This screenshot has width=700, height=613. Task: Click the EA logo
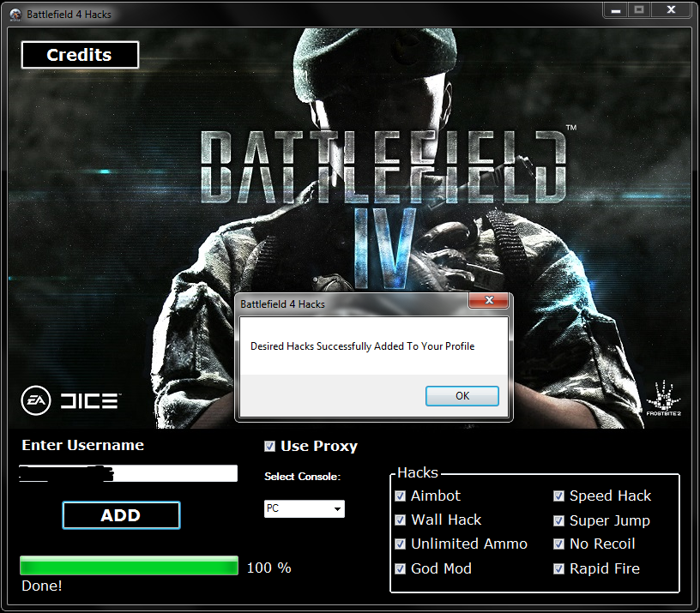tap(36, 400)
